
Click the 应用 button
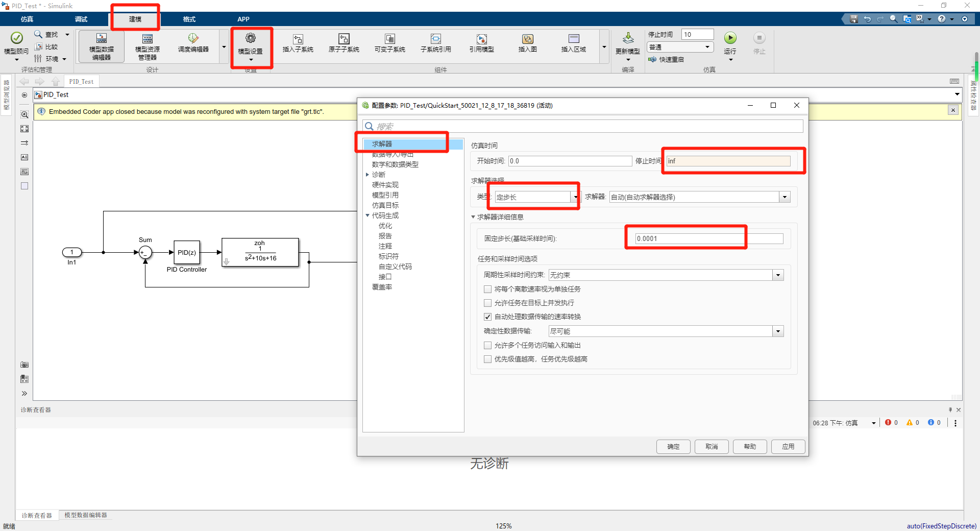[788, 447]
